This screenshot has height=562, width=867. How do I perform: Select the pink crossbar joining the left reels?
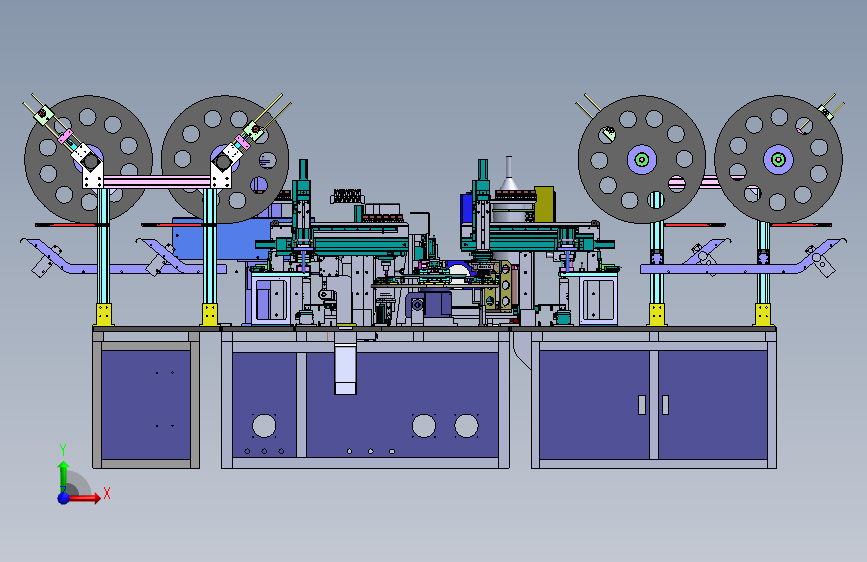(x=157, y=181)
